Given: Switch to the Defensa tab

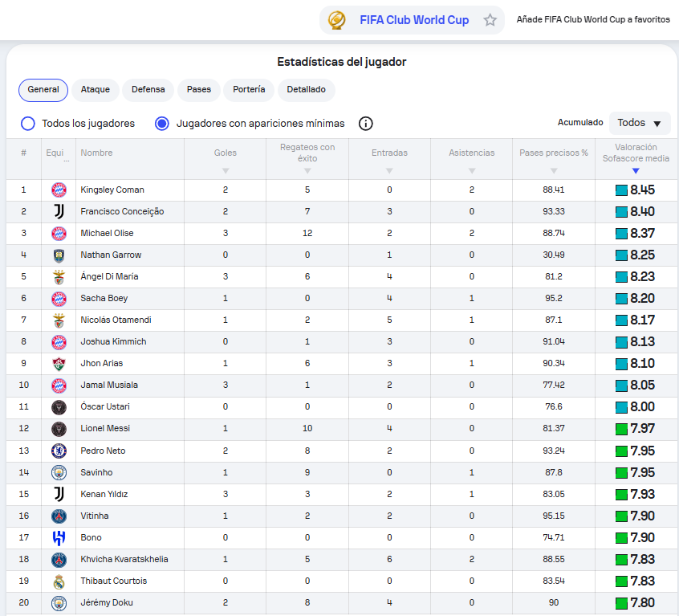Looking at the screenshot, I should click(148, 90).
